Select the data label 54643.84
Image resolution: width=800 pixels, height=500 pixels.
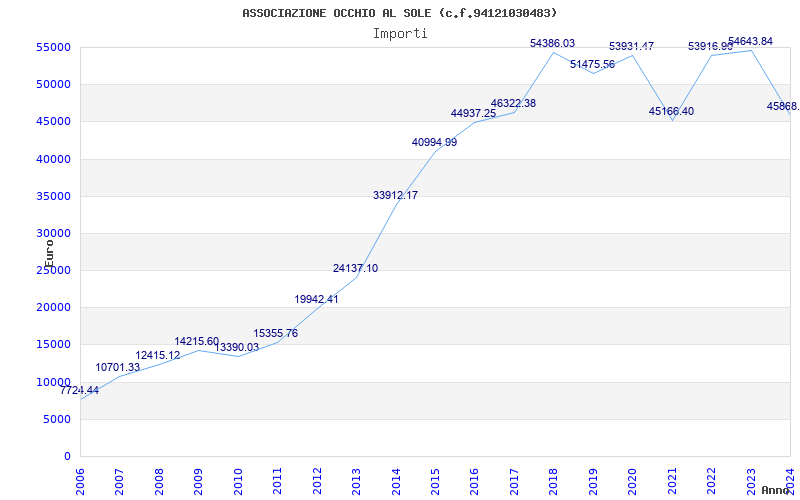751,42
